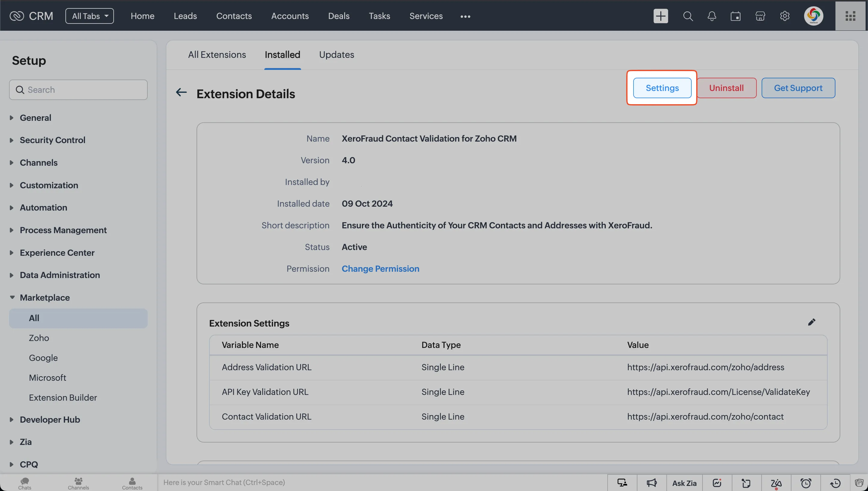
Task: Select Change Permission link for extension
Action: coord(380,269)
